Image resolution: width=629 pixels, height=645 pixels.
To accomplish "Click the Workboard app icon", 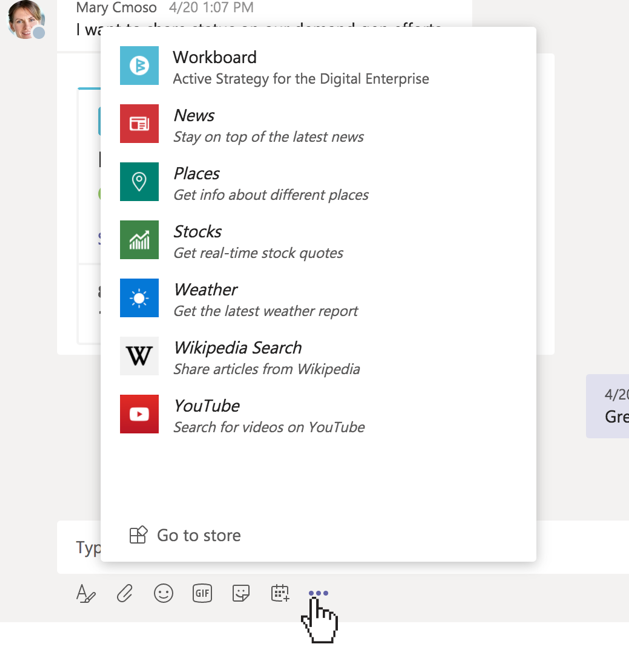I will tap(139, 66).
